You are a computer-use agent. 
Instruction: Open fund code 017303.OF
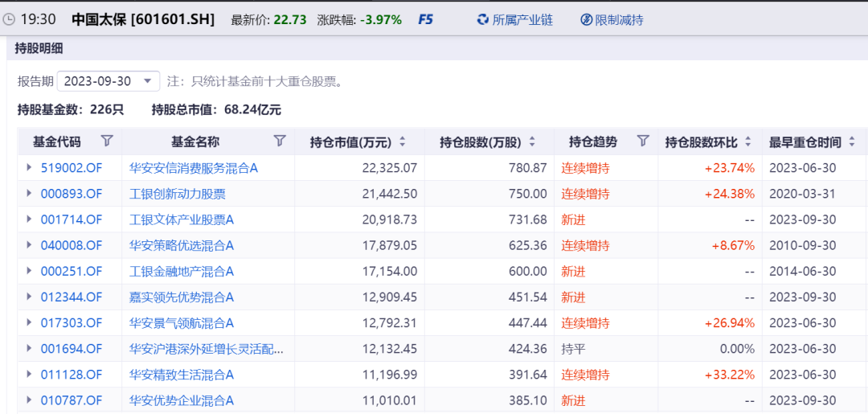(x=72, y=323)
